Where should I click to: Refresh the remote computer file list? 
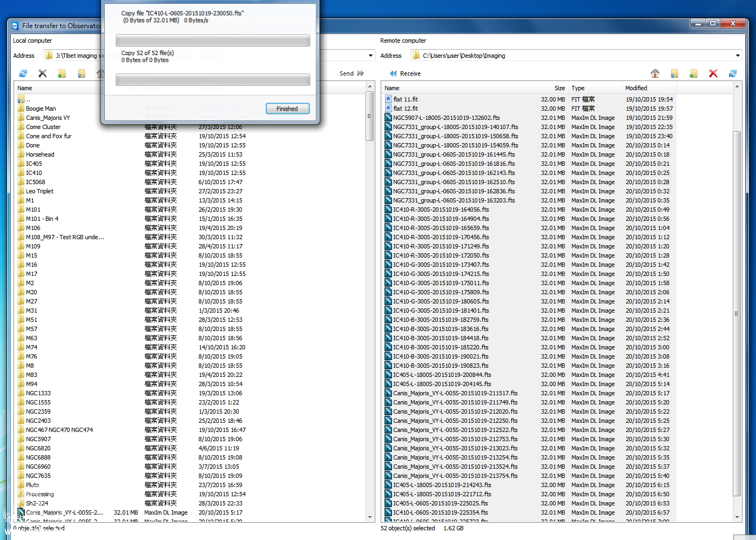(x=733, y=73)
